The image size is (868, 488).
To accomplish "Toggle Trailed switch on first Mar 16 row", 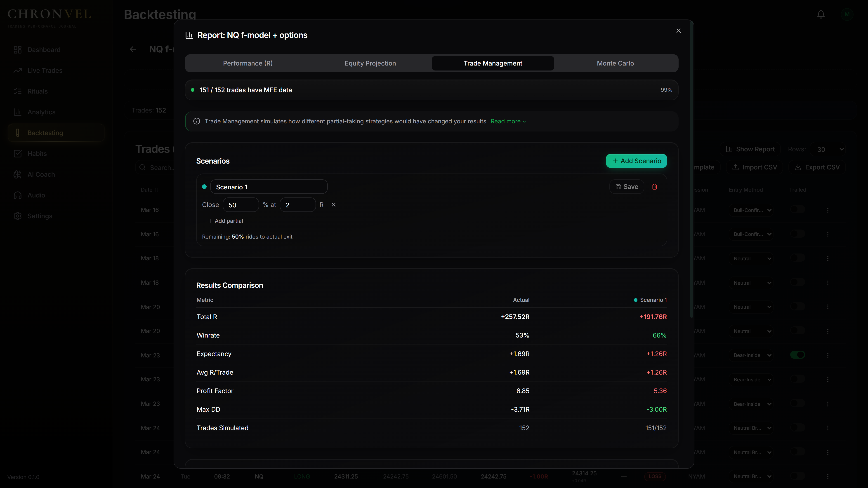I will coord(797,209).
